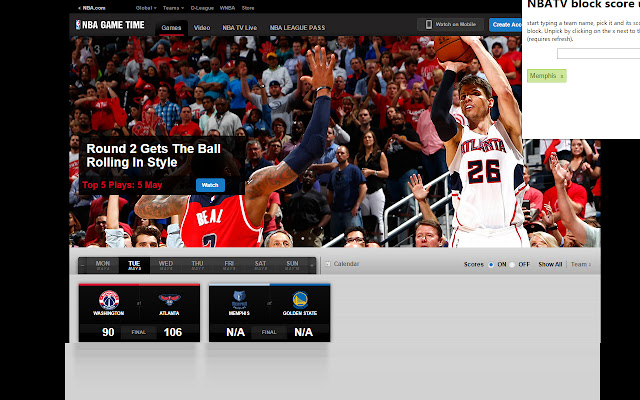Click the Memphis Grizzlies team logo
This screenshot has height=400, width=640.
(x=239, y=300)
